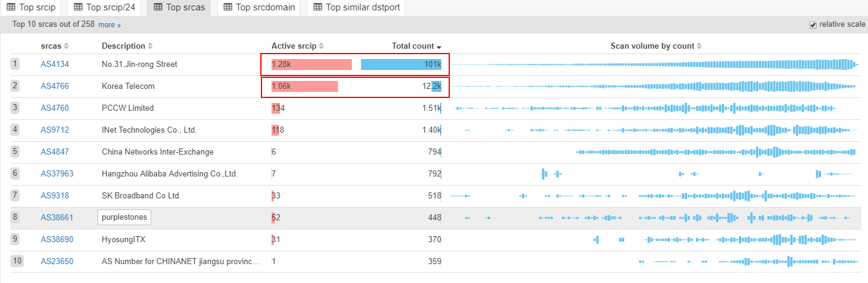
Task: Click the blue Total count bar 101k
Action: click(x=400, y=65)
